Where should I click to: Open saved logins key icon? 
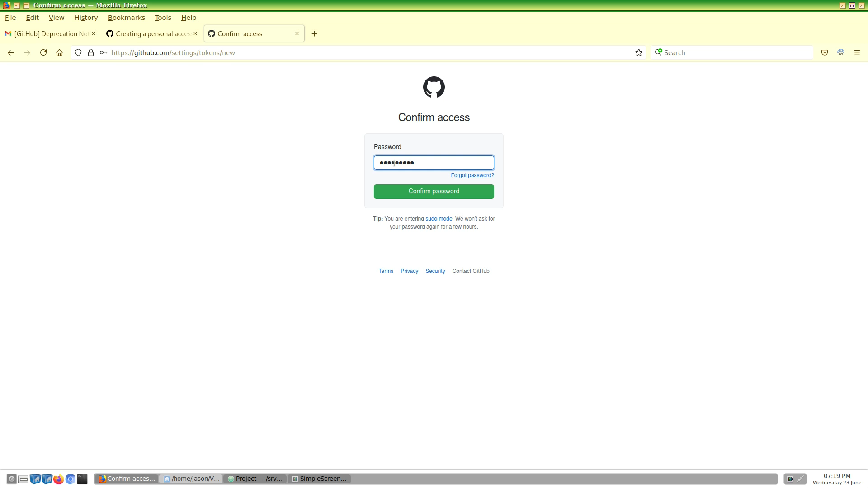coord(104,53)
